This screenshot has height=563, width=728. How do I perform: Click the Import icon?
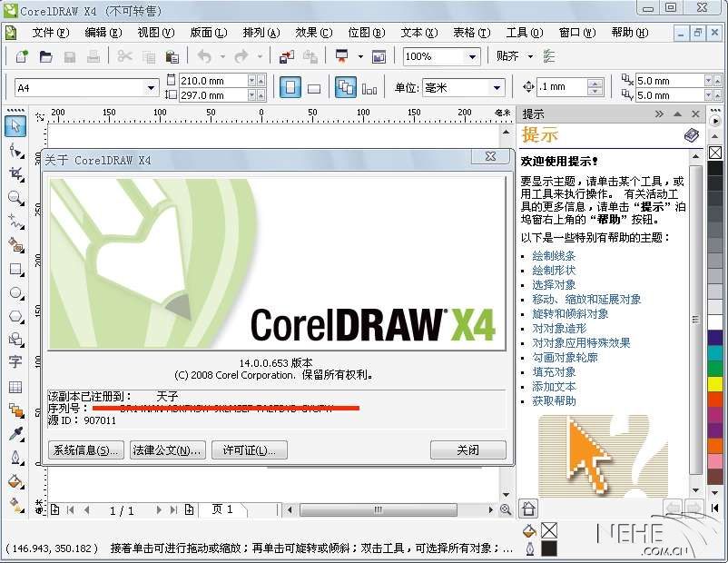[287, 56]
